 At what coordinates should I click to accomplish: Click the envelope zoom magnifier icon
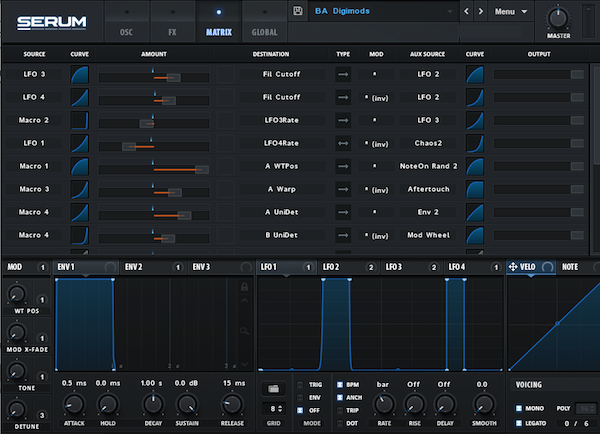(245, 331)
